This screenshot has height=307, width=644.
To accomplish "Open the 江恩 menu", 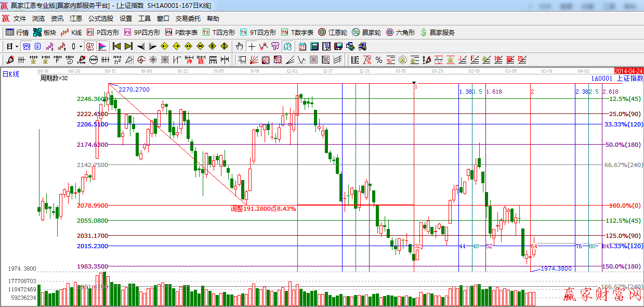I will [76, 18].
